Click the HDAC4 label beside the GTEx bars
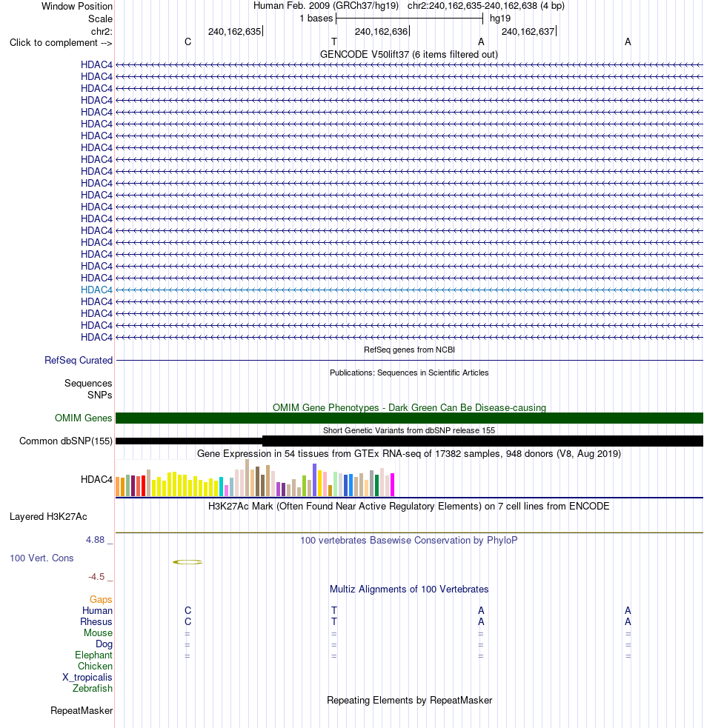This screenshot has width=704, height=728. [x=96, y=480]
